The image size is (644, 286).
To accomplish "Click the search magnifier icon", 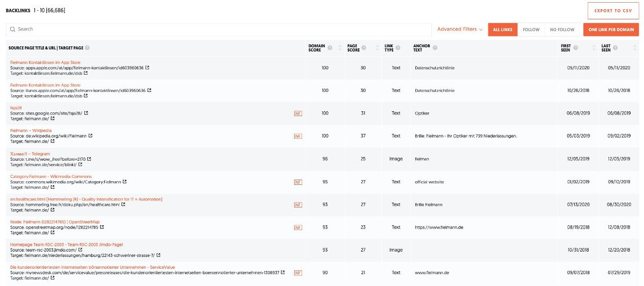I will click(x=12, y=30).
